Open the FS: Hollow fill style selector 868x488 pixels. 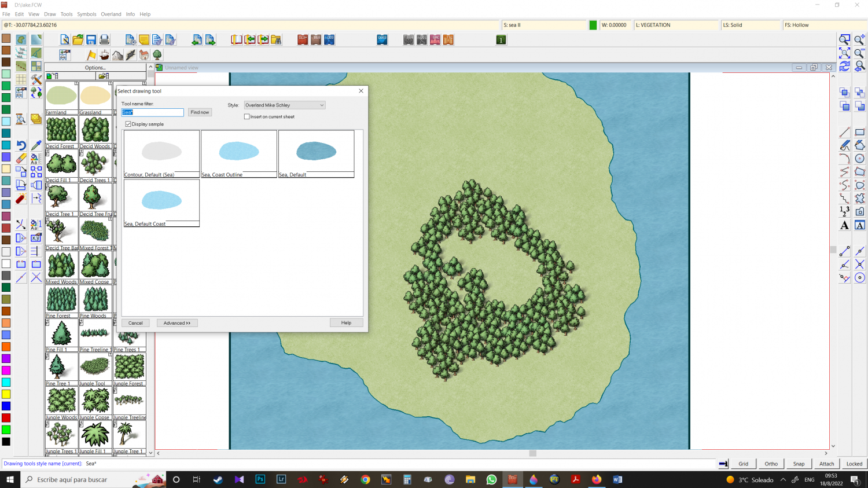pos(825,25)
